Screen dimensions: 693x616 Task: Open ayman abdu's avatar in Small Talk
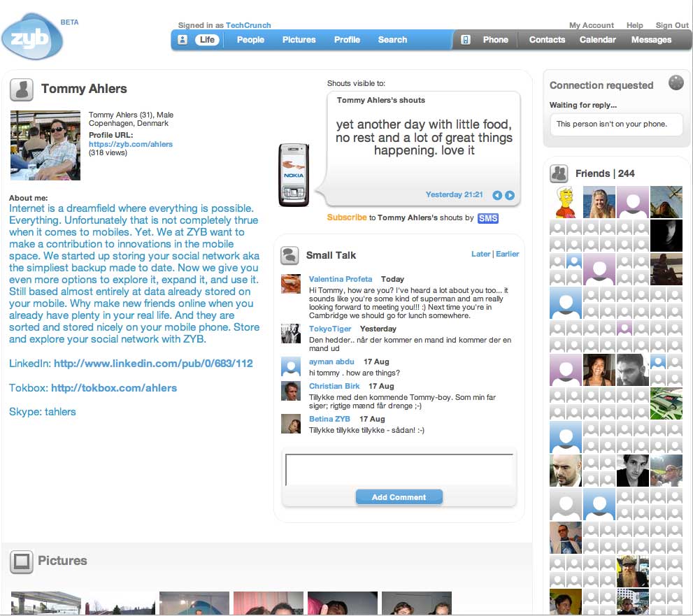point(291,366)
